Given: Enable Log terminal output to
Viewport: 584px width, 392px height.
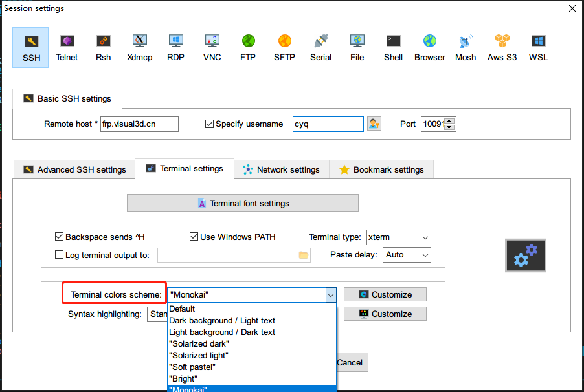Looking at the screenshot, I should (59, 254).
